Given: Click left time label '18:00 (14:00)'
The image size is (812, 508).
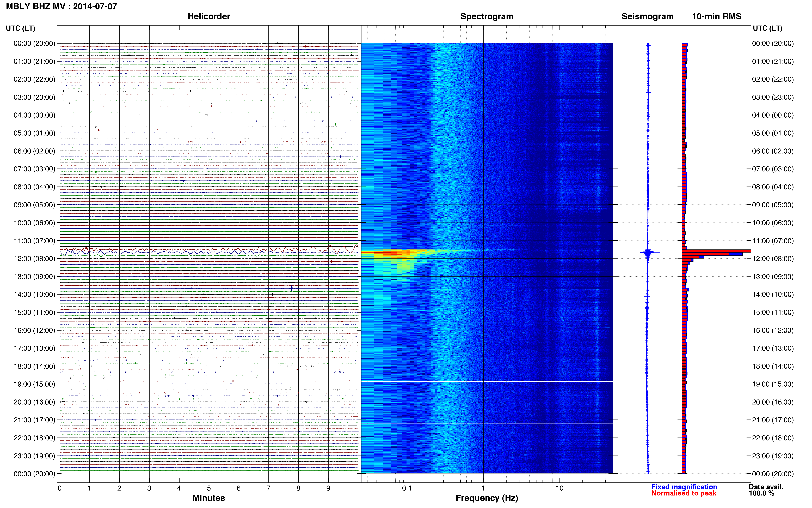Looking at the screenshot, I should (34, 366).
